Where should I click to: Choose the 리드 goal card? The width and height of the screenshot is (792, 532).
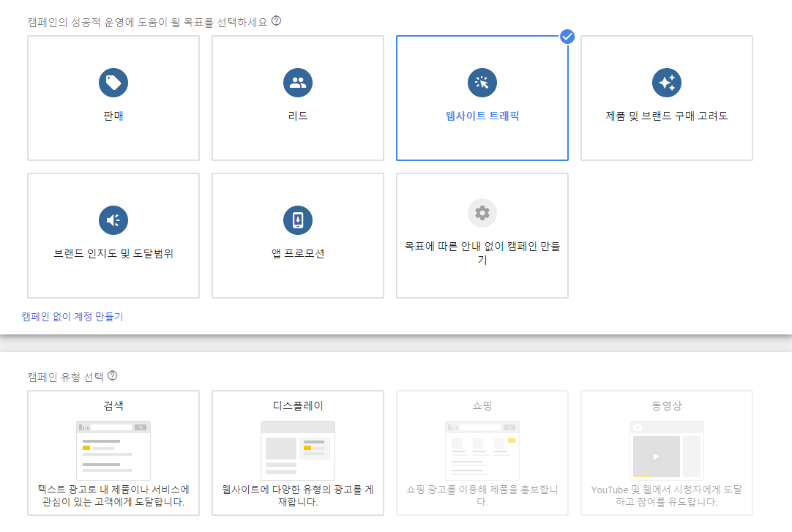[298, 98]
